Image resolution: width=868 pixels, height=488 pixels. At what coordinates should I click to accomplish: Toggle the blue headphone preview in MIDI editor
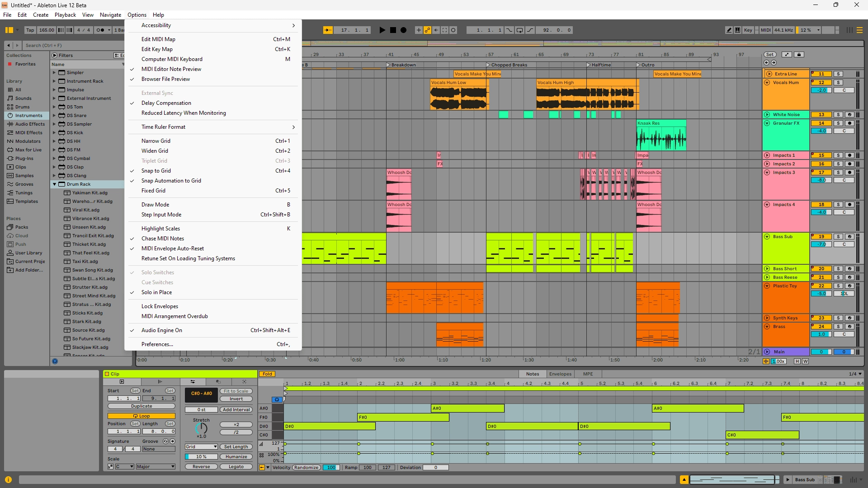point(277,399)
